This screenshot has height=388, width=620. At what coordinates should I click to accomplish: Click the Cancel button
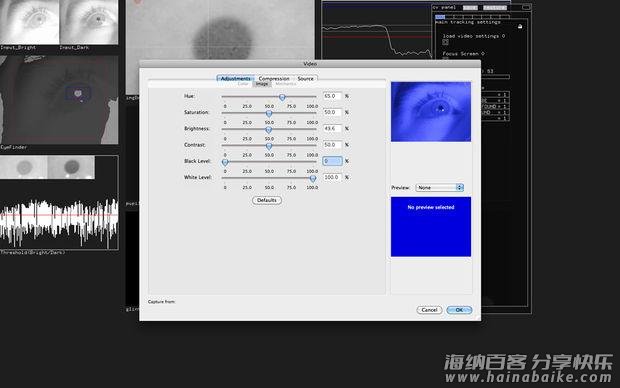429,310
